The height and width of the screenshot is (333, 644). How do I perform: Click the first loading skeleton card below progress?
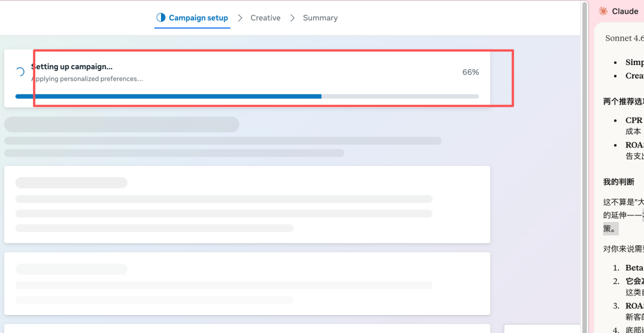(247, 205)
